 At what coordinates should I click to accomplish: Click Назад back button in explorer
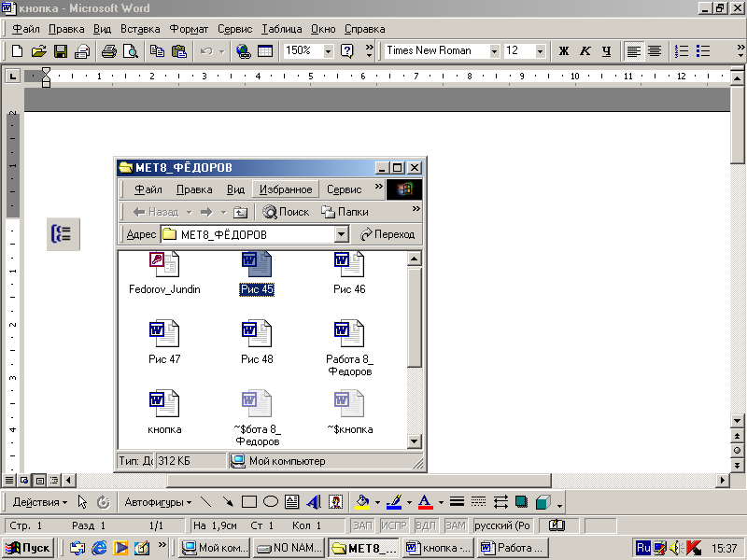pos(156,212)
